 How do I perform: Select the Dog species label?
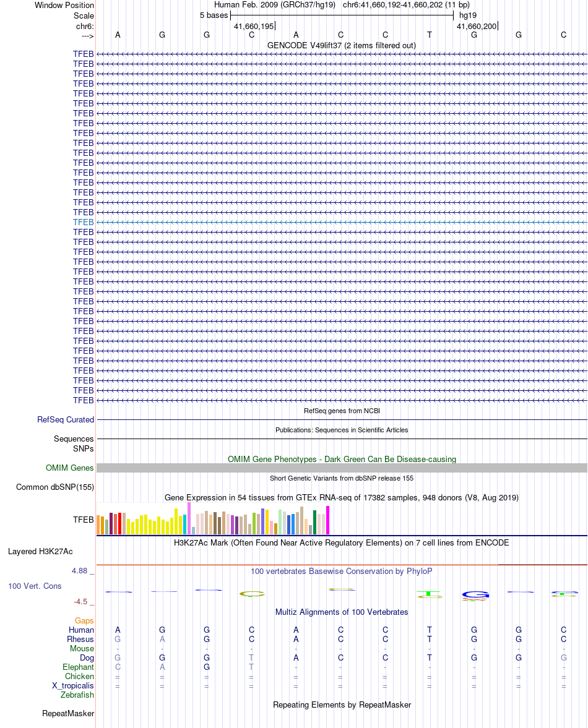pos(87,658)
